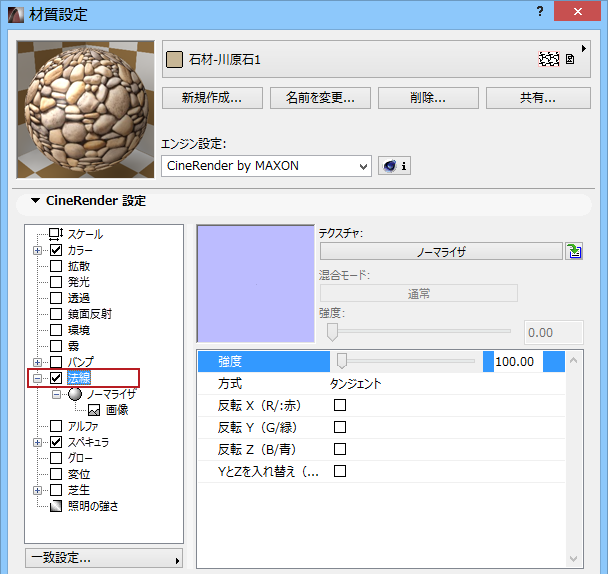
Task: Click the ノーマライザ texture button
Action: coord(441,252)
